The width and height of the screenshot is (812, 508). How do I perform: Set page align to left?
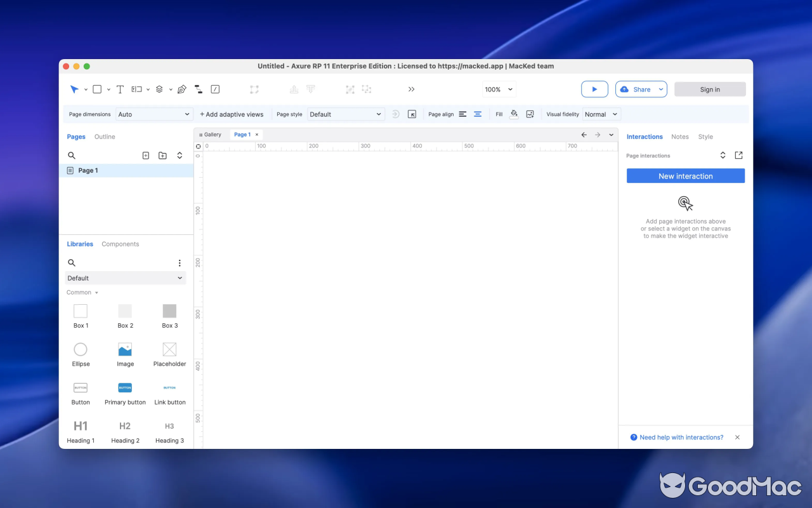coord(464,114)
